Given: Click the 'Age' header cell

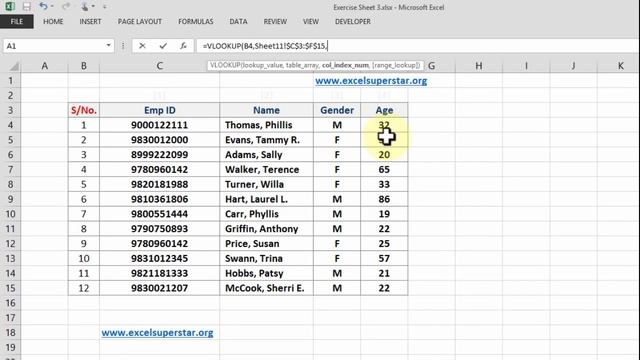Looking at the screenshot, I should (384, 110).
